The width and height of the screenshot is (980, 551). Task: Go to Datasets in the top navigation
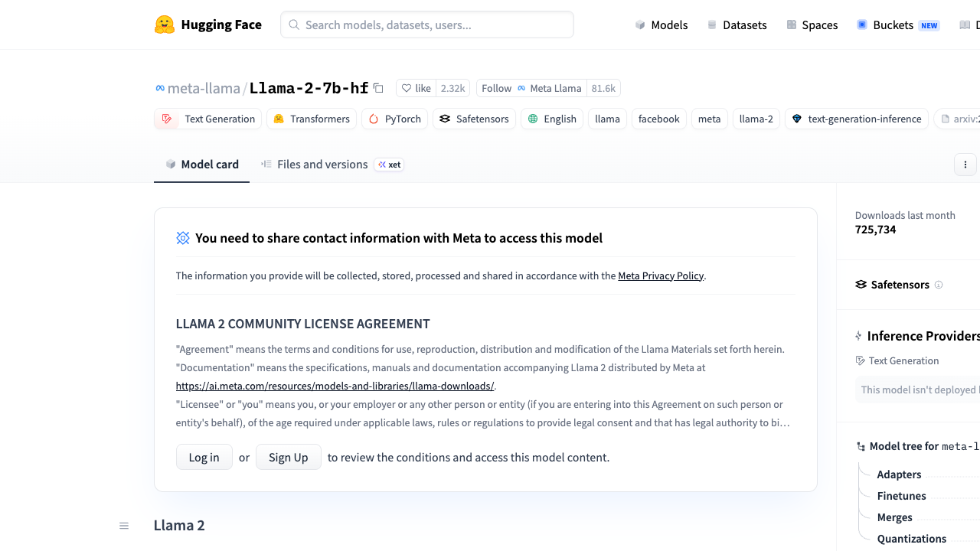tap(737, 24)
